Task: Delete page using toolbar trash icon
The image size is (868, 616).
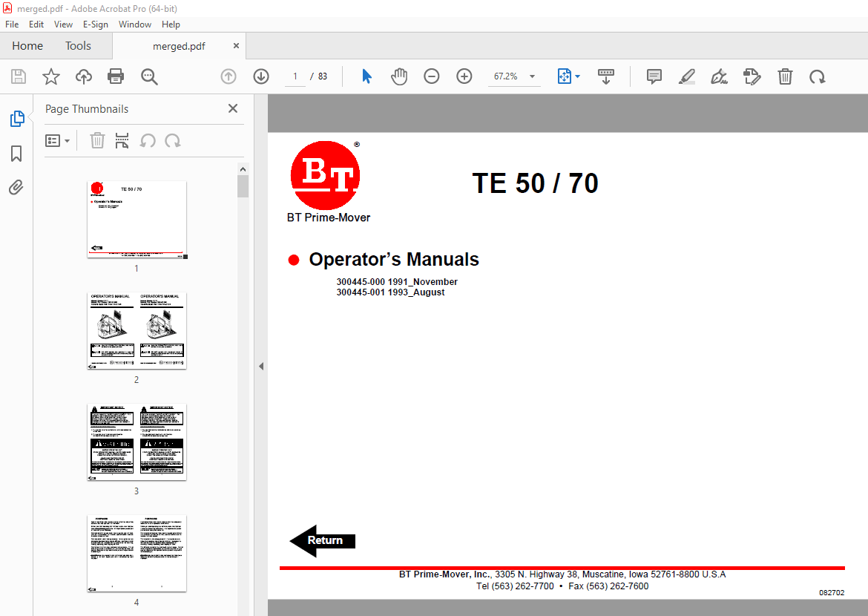Action: 785,76
